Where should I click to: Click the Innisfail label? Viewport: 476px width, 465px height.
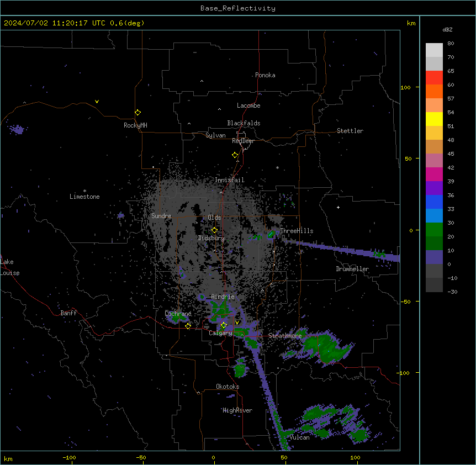click(230, 180)
